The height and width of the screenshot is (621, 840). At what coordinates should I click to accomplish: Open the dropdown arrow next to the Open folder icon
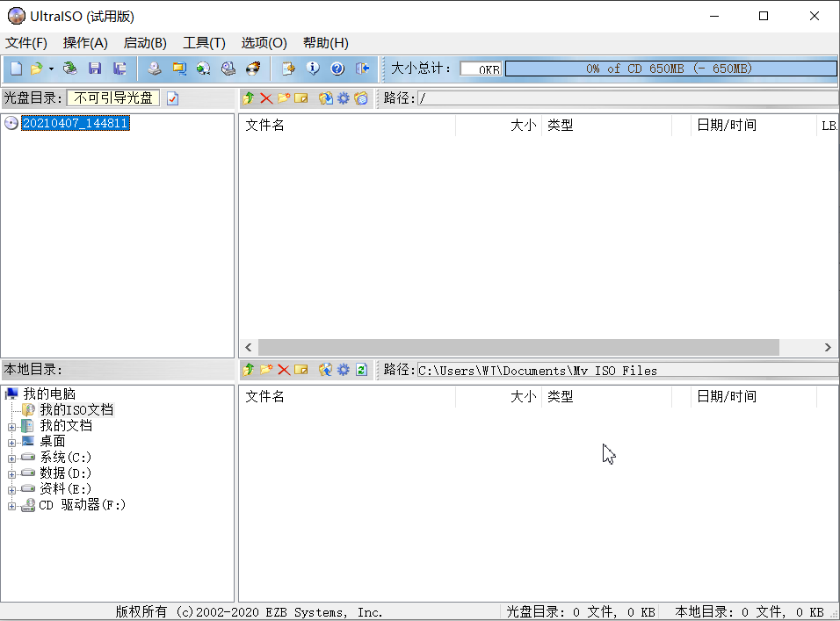[51, 69]
